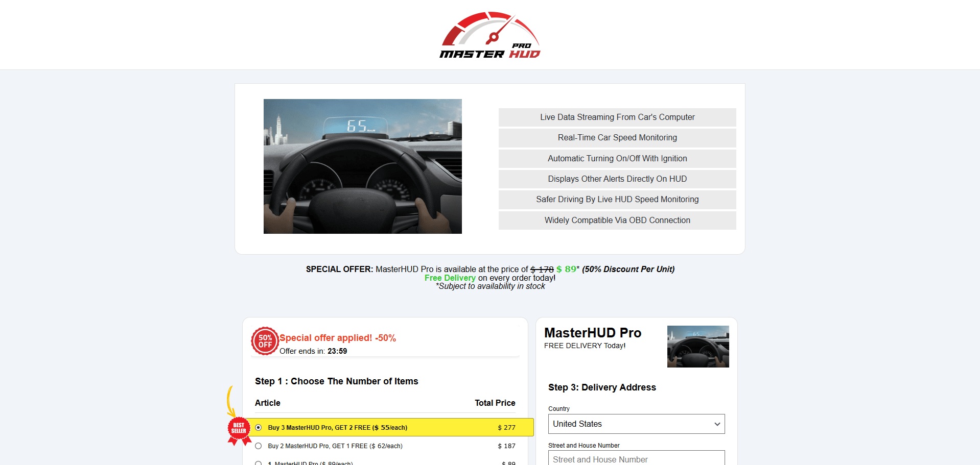Click the Best Seller ribbon badge
Screen dimensions: 980x465
[x=239, y=429]
